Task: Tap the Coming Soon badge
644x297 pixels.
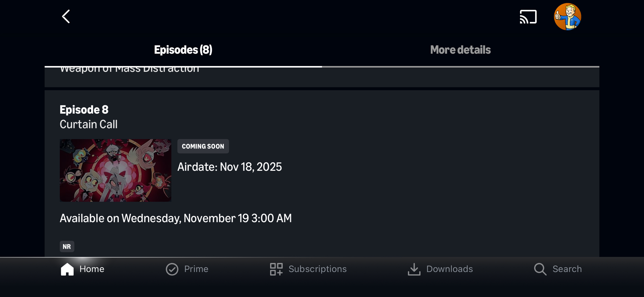Action: [x=203, y=146]
